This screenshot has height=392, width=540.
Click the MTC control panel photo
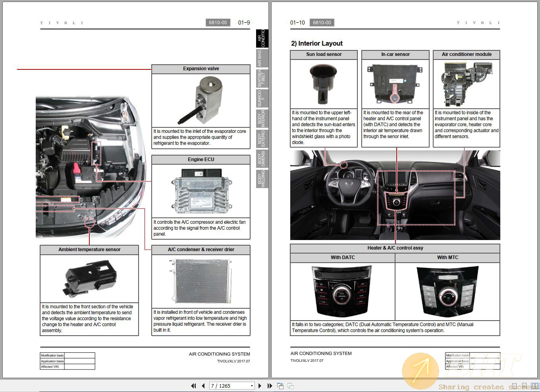click(447, 291)
